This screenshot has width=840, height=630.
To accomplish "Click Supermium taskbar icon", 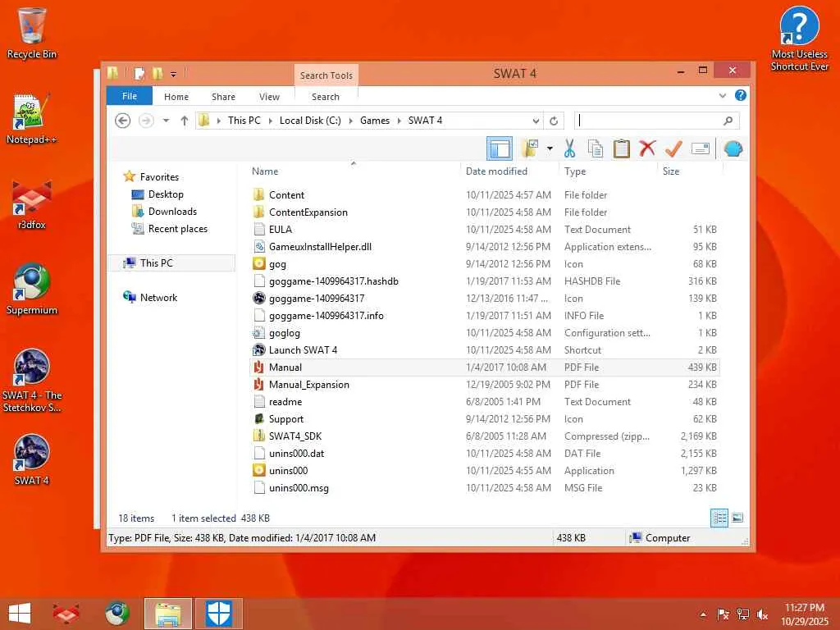I will [x=116, y=614].
